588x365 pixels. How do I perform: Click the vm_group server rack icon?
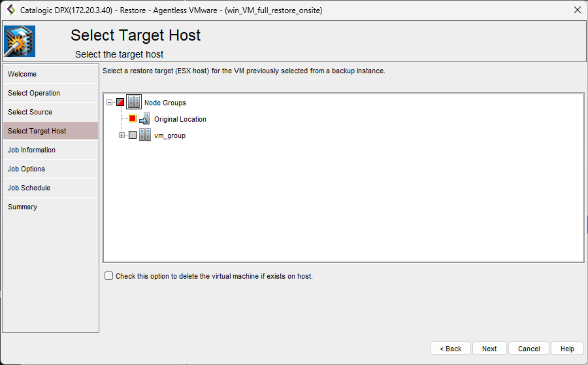pyautogui.click(x=145, y=135)
